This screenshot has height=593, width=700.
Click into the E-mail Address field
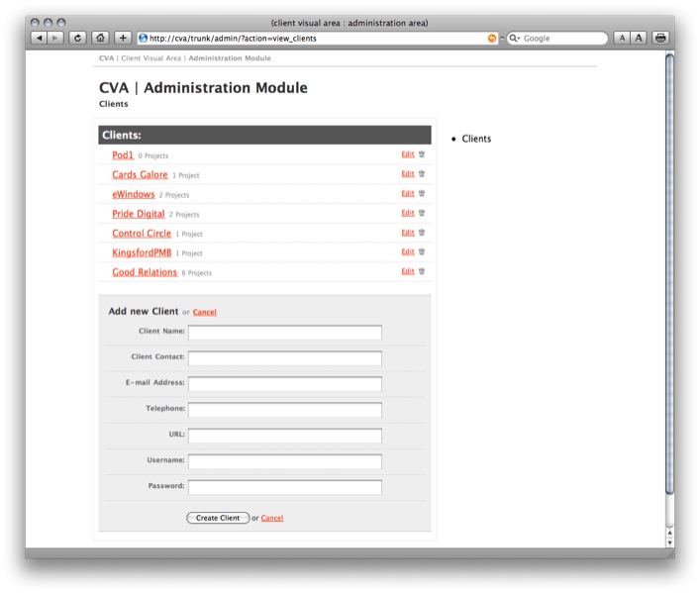point(284,383)
